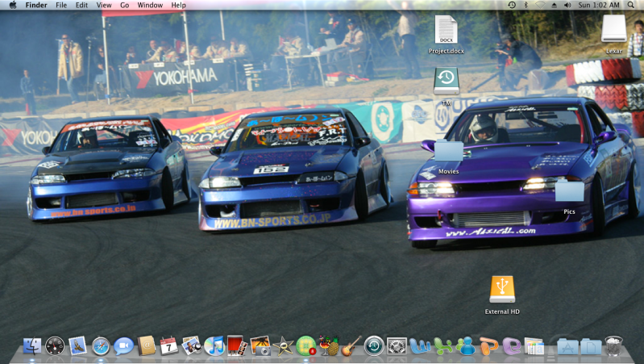Launch Dashboard from the Dock
Image resolution: width=644 pixels, height=364 pixels.
pos(55,346)
